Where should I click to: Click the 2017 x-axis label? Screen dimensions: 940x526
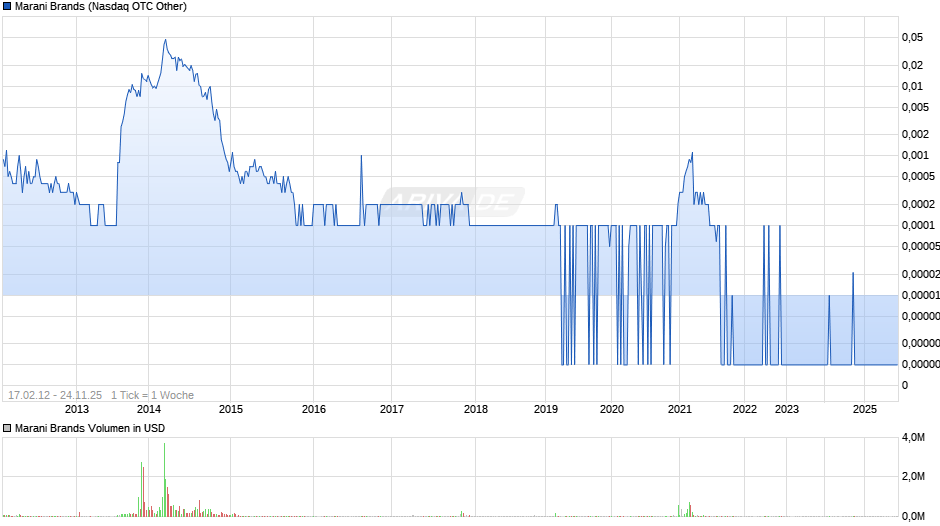click(391, 410)
